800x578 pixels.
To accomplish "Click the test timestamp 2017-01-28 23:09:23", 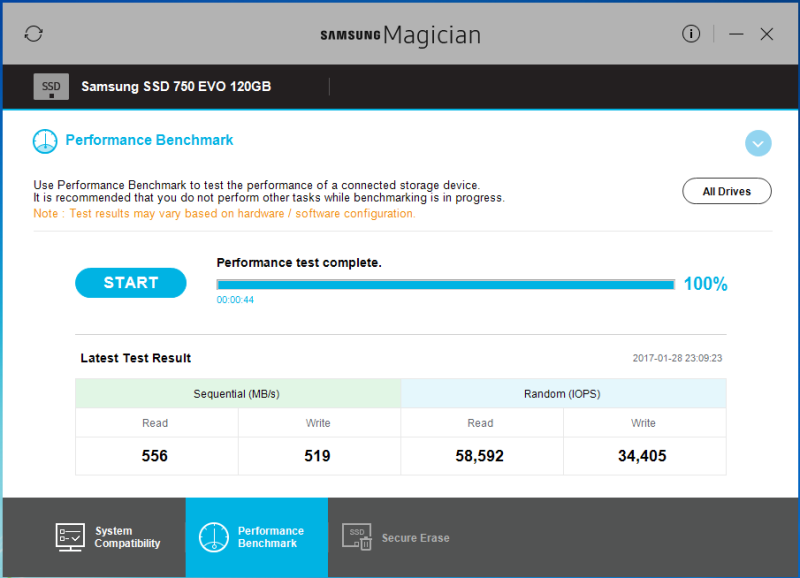I will (677, 358).
